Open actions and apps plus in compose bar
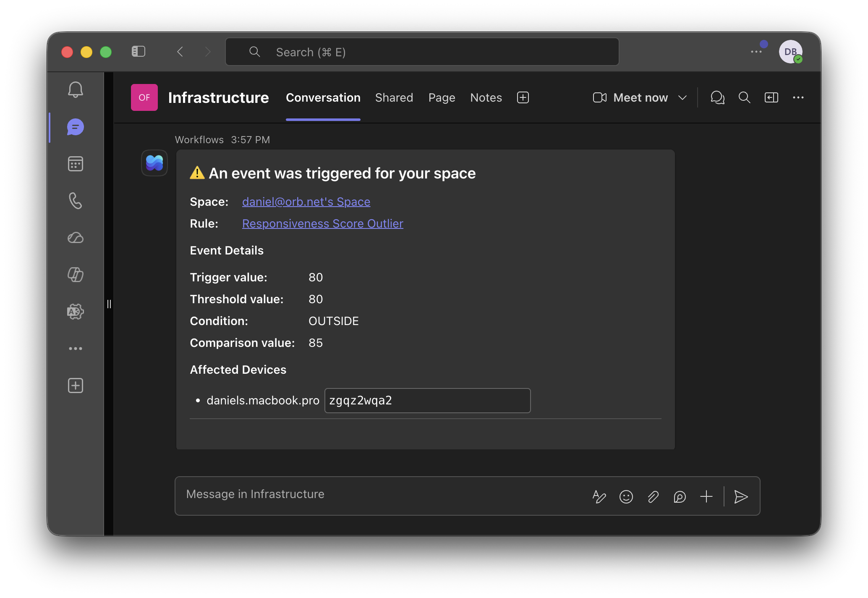The image size is (868, 598). coord(706,497)
